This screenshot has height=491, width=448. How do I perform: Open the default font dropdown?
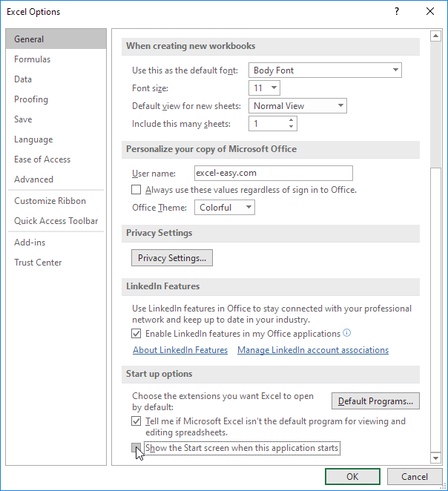coord(395,70)
